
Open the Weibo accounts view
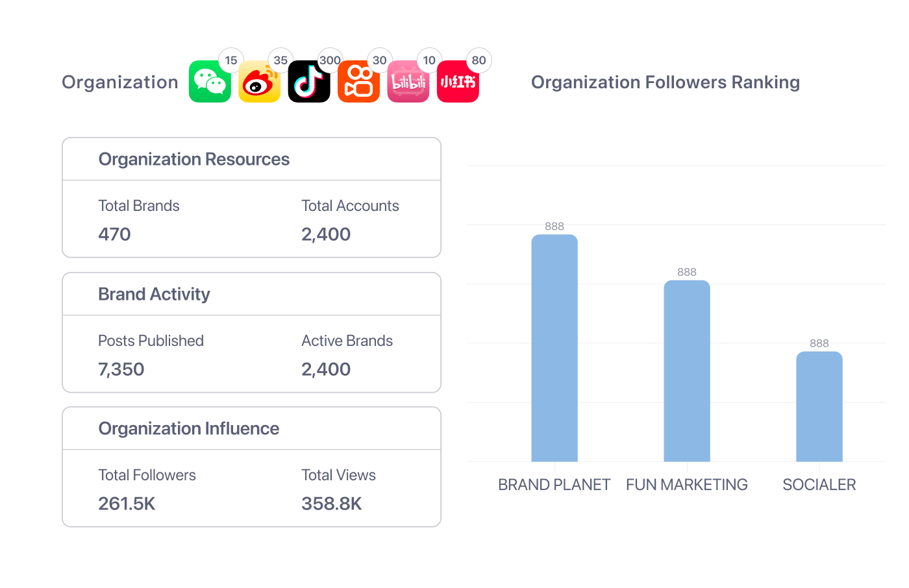259,82
